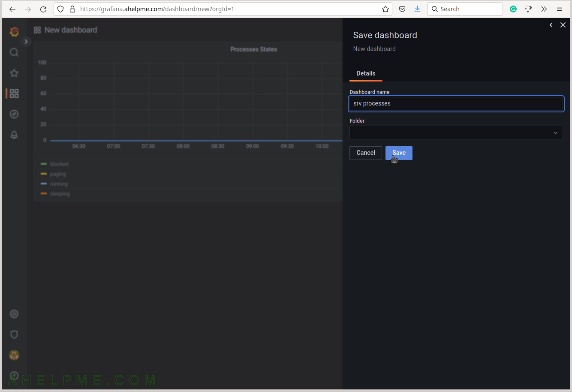This screenshot has width=572, height=392.
Task: Close the Save dashboard drawer
Action: click(563, 25)
